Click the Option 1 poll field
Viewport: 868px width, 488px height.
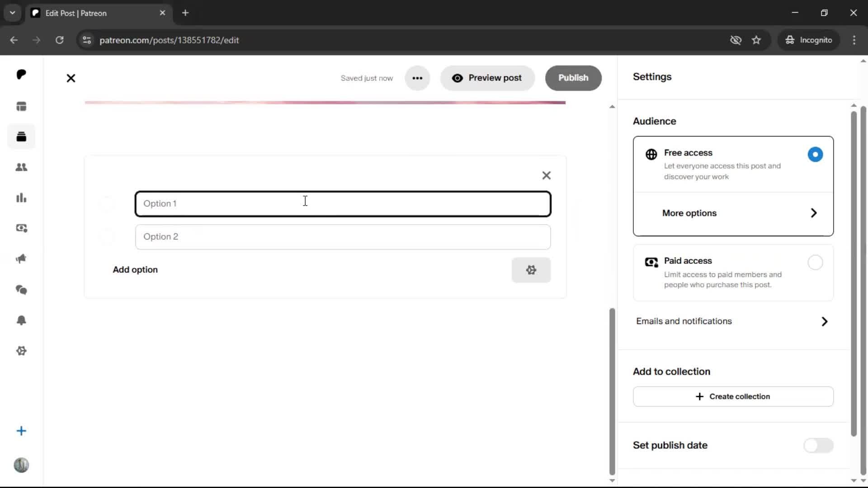[x=343, y=204]
